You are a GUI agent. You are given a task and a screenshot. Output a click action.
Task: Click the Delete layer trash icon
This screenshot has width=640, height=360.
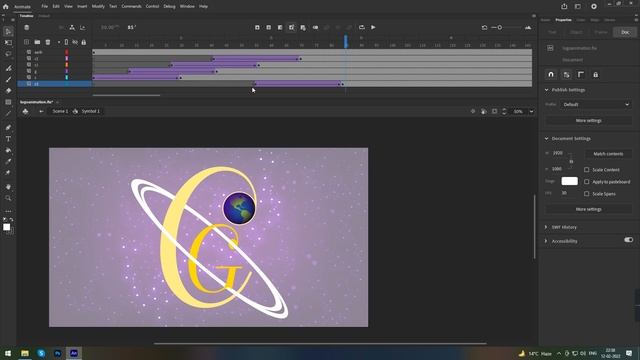(48, 42)
